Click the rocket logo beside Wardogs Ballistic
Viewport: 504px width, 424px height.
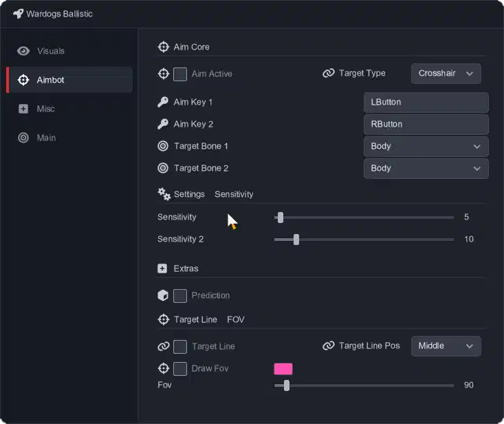(19, 14)
